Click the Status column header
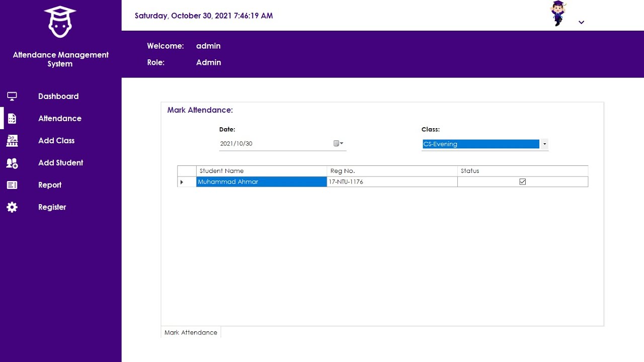This screenshot has height=362, width=644. pyautogui.click(x=523, y=171)
